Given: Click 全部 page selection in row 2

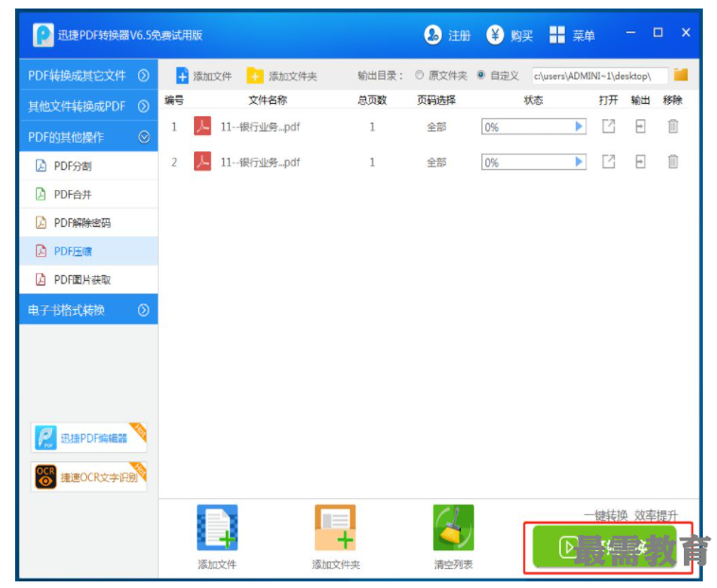Looking at the screenshot, I should 436,162.
